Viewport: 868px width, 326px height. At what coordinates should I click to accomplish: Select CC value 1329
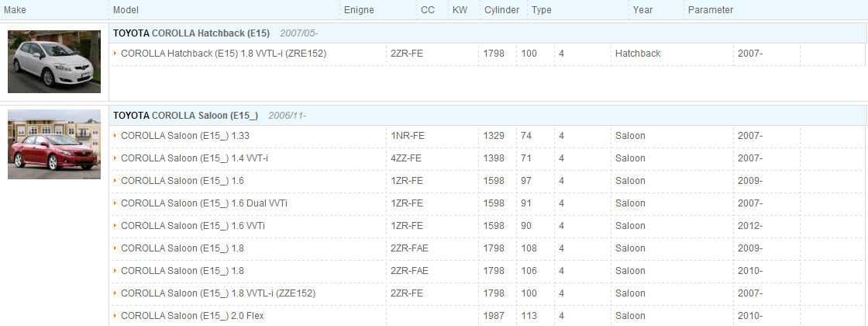pos(494,136)
